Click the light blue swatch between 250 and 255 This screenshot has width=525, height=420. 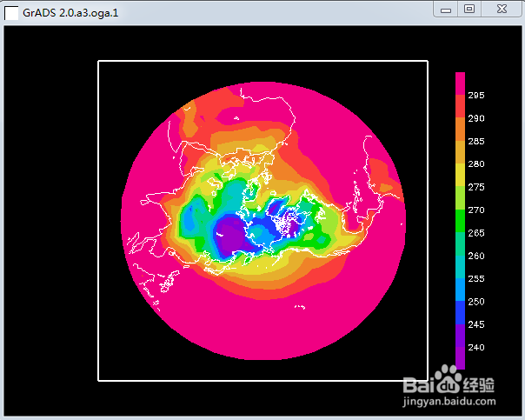pyautogui.click(x=460, y=290)
